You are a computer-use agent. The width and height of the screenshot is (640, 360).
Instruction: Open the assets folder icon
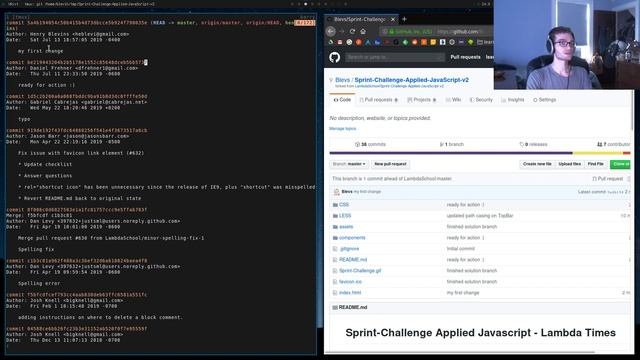335,227
